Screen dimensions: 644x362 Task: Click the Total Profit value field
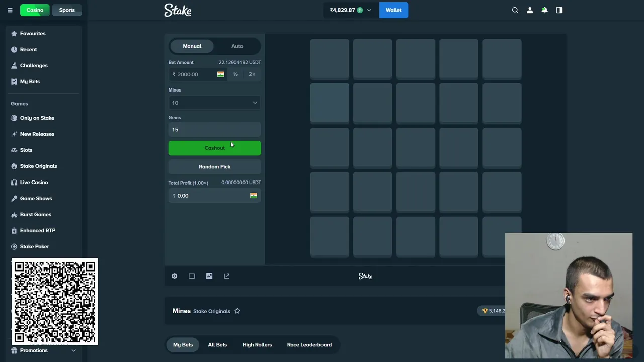click(x=214, y=196)
